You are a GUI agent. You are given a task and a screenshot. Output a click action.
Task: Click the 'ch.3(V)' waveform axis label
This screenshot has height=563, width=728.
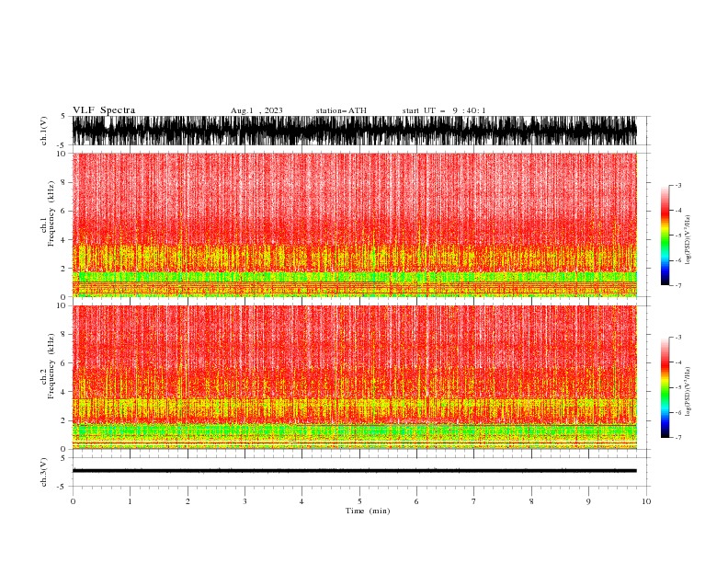pyautogui.click(x=44, y=472)
